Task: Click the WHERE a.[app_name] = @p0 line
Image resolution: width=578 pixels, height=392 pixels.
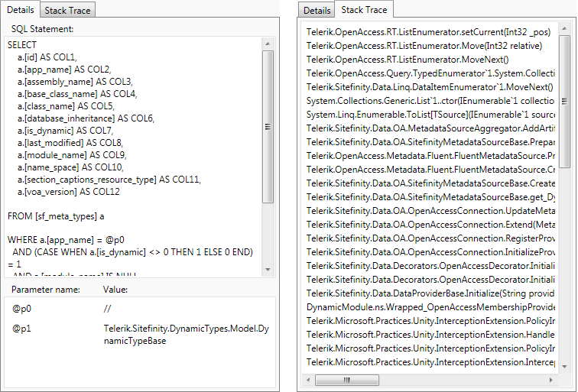Action: click(66, 240)
